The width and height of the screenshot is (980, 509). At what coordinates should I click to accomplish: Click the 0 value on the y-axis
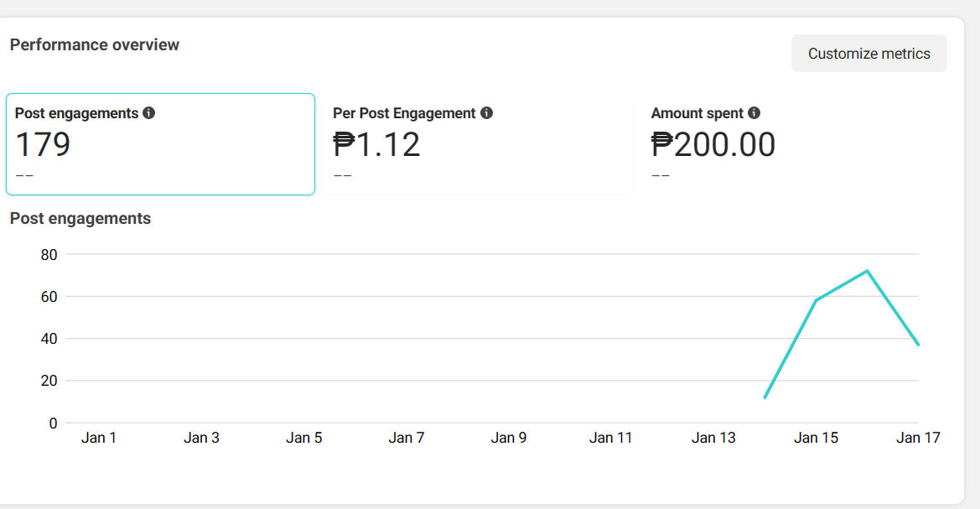tap(53, 423)
